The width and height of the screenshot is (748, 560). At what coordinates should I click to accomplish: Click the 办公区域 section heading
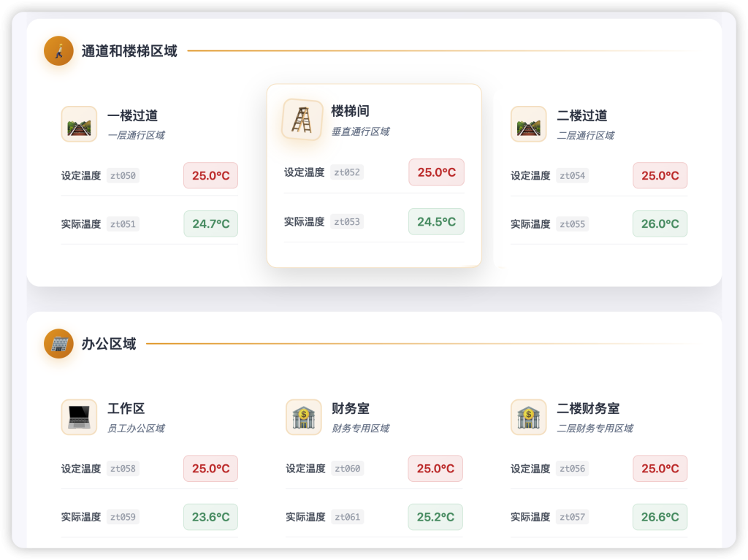pyautogui.click(x=109, y=344)
